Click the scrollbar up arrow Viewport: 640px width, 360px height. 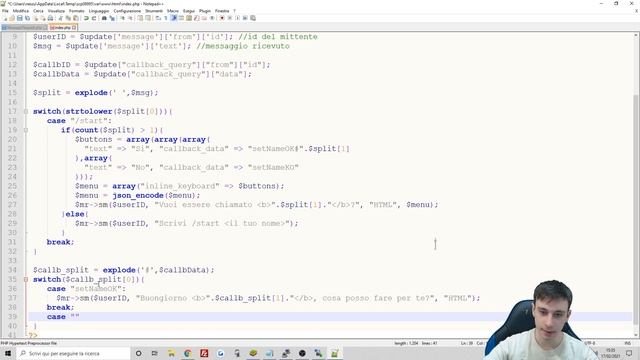coord(636,36)
